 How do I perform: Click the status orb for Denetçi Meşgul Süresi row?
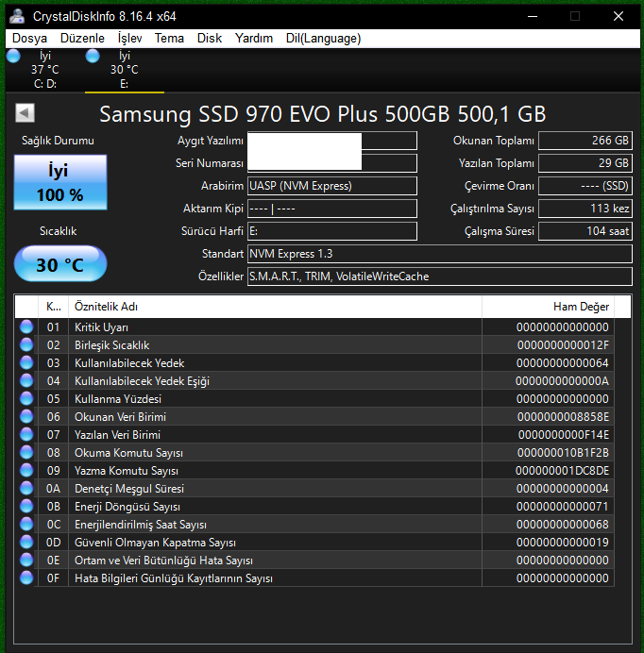(x=26, y=488)
